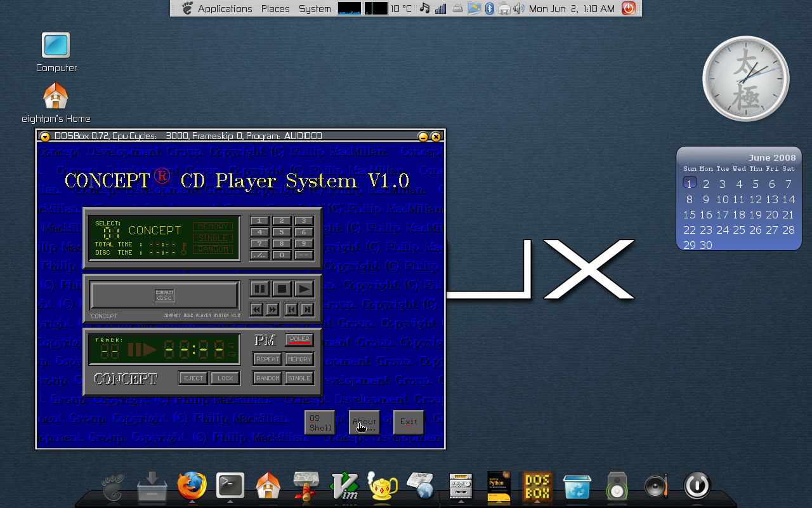Select June 17 in the calendar widget
Screen dimensions: 812x508
point(723,215)
